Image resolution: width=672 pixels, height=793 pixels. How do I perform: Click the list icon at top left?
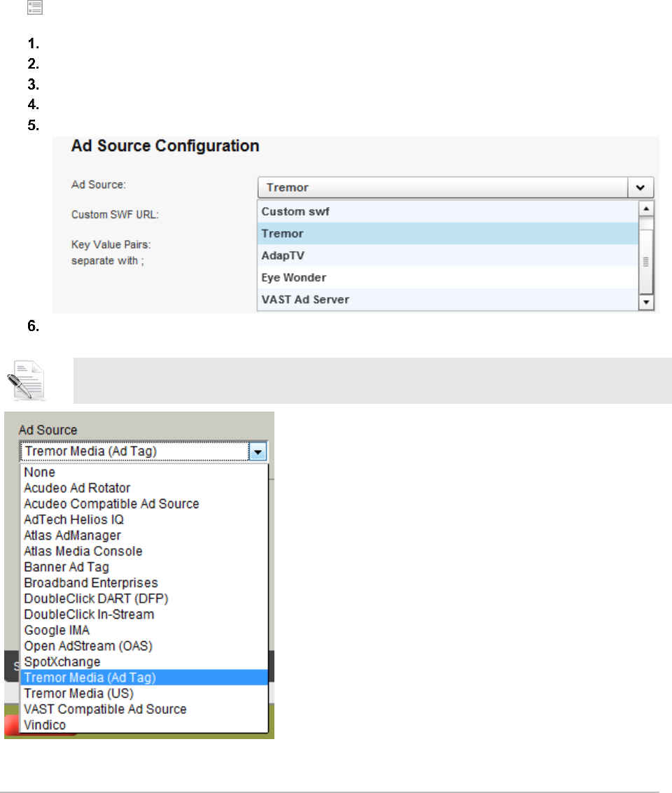[35, 8]
